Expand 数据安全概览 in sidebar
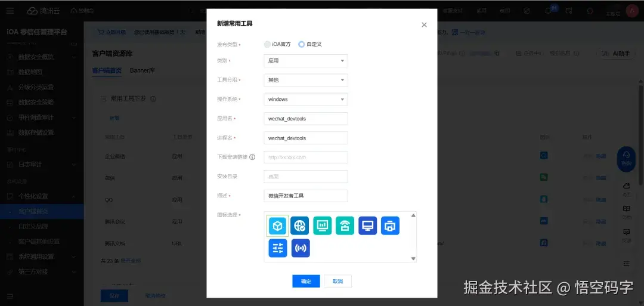 click(42, 57)
